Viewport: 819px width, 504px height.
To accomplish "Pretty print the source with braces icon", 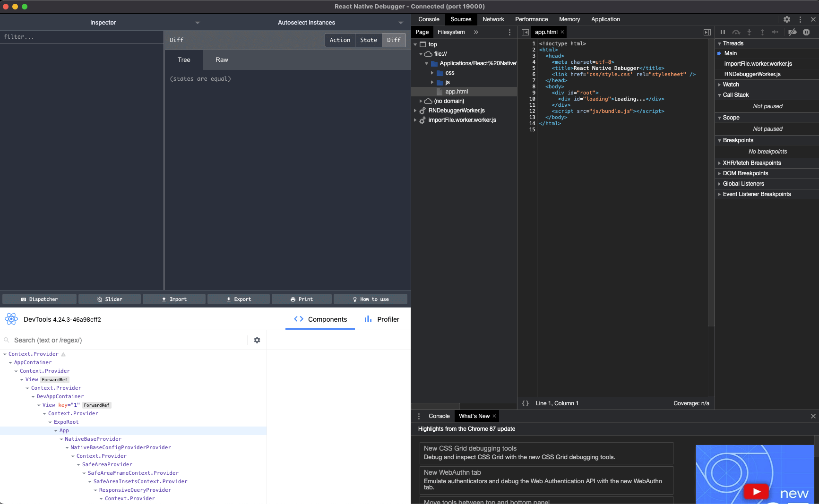I will (x=525, y=403).
